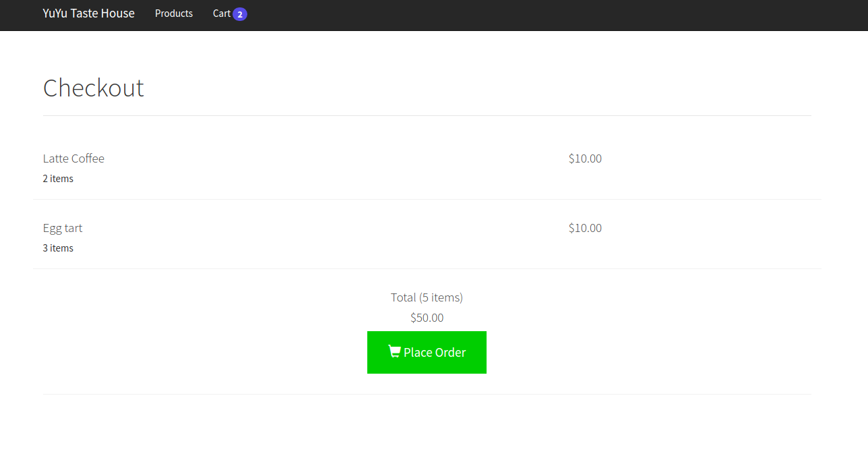This screenshot has height=460, width=868.
Task: Select the Egg tart item name
Action: [x=63, y=228]
